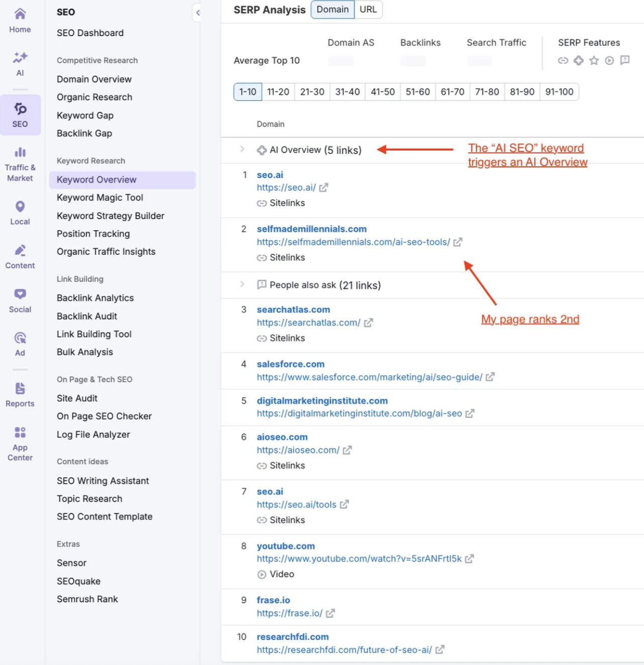
Task: Select the 21-30 results range tab
Action: pos(312,92)
